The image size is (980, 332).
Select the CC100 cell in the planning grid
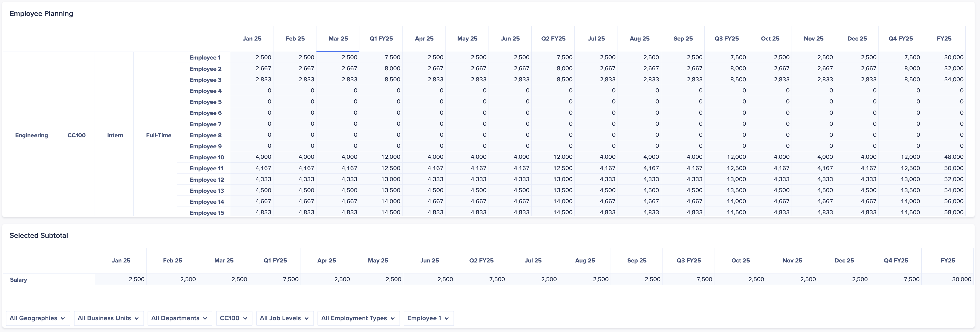(x=76, y=135)
